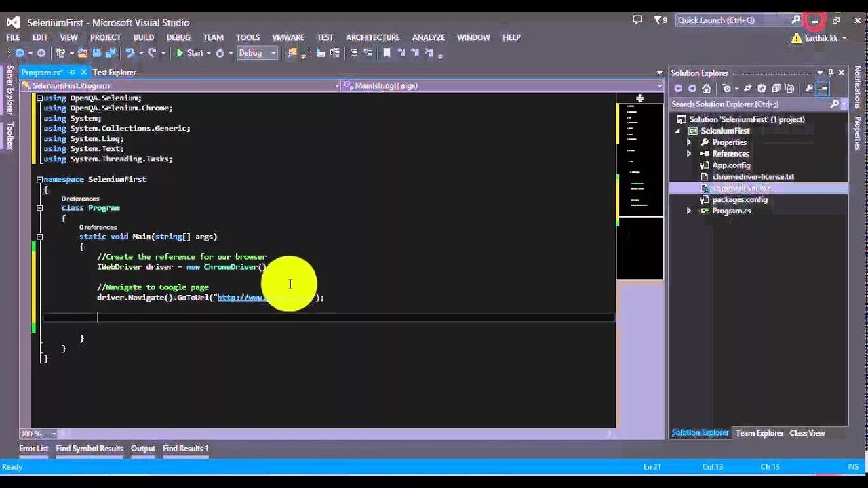Click the Navigate Backward toolbar icon
Screen dimensions: 868x488
pos(19,53)
